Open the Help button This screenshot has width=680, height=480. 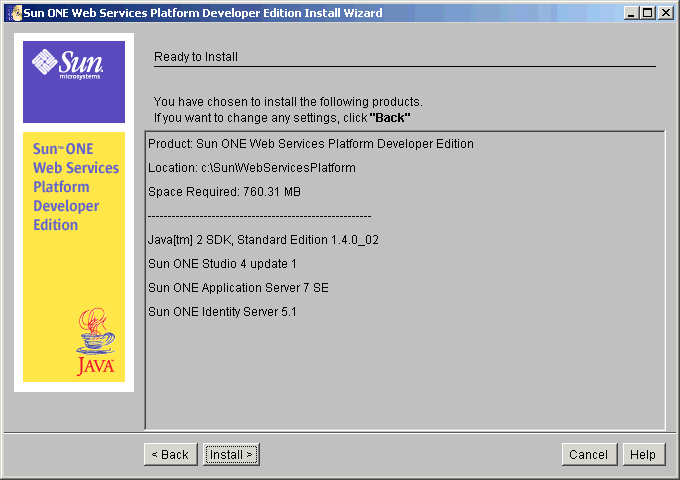(x=644, y=454)
